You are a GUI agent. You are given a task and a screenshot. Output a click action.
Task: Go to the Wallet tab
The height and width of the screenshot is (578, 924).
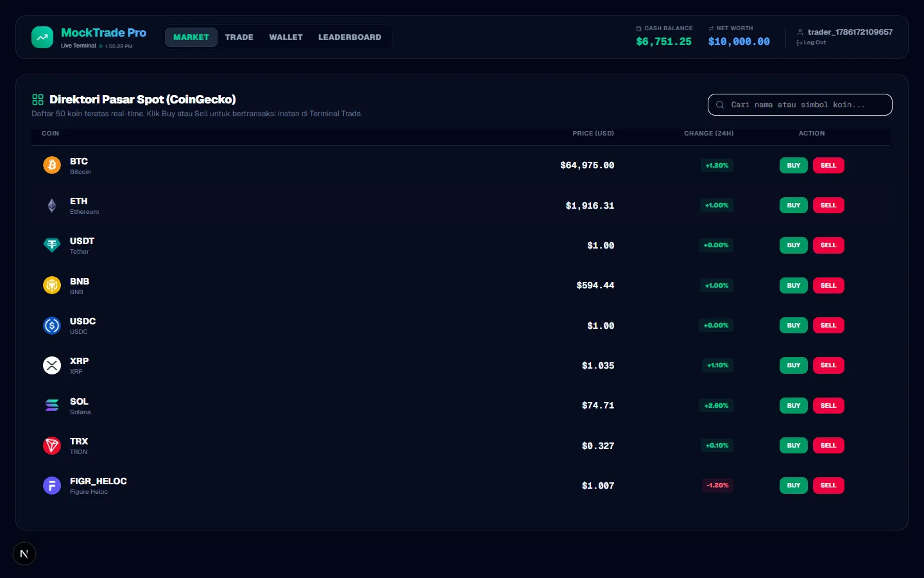286,37
